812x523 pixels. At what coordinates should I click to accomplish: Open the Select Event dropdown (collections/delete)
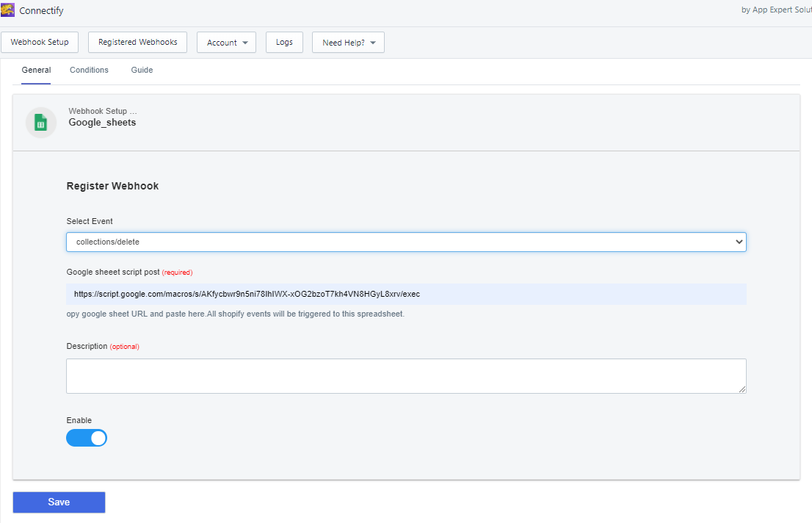[406, 242]
